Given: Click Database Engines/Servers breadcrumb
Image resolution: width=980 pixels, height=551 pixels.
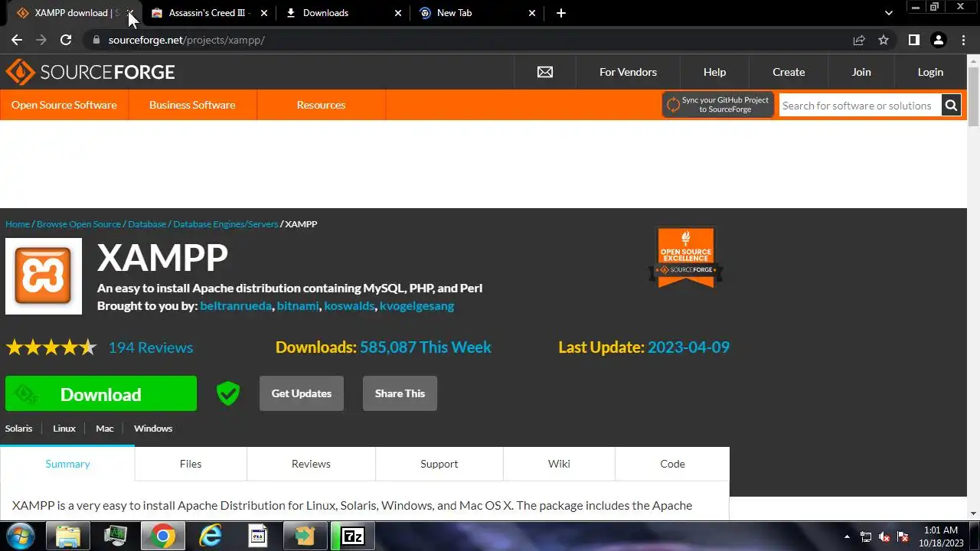Looking at the screenshot, I should tap(226, 224).
